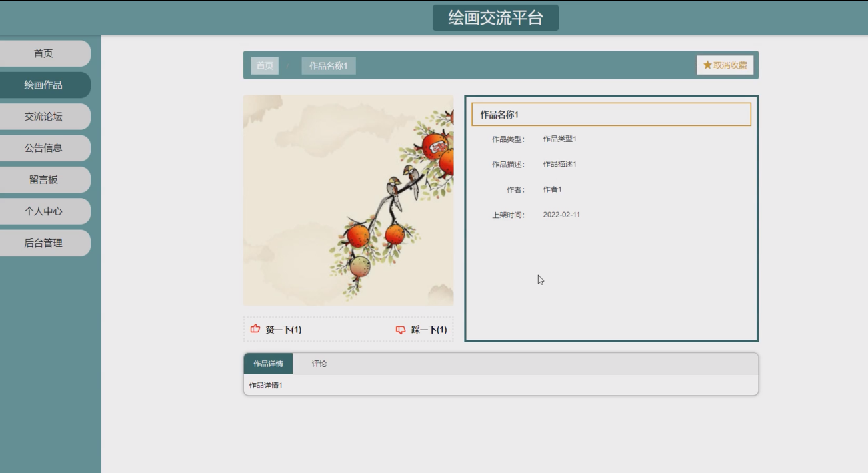Click 首页 in the breadcrumb trail

coord(264,65)
